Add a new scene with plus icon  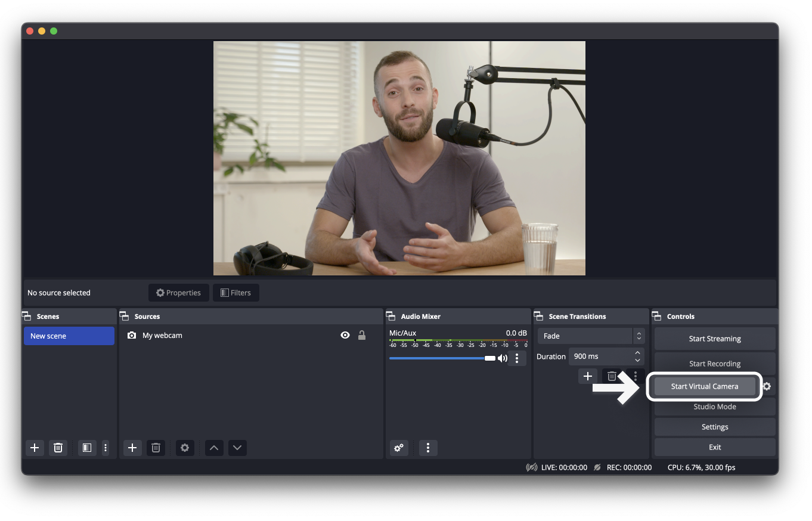[x=35, y=448]
